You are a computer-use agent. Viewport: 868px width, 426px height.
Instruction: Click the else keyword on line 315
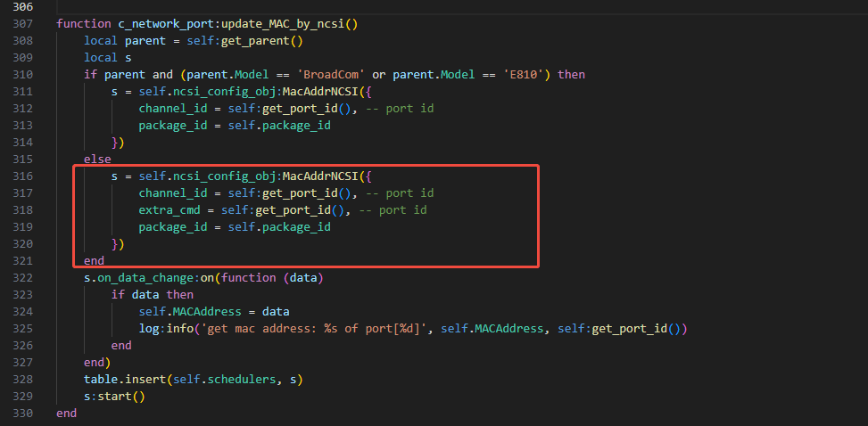point(97,160)
